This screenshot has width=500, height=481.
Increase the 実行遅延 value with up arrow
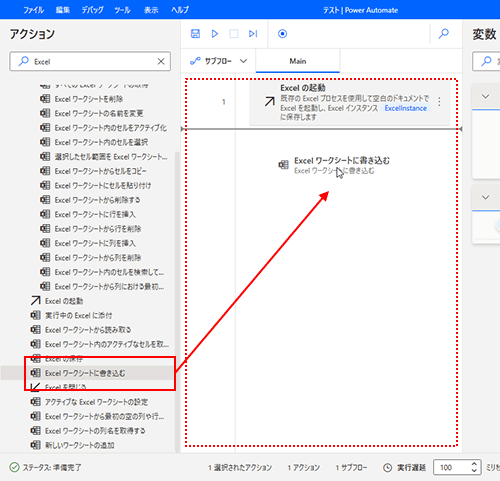(x=474, y=464)
